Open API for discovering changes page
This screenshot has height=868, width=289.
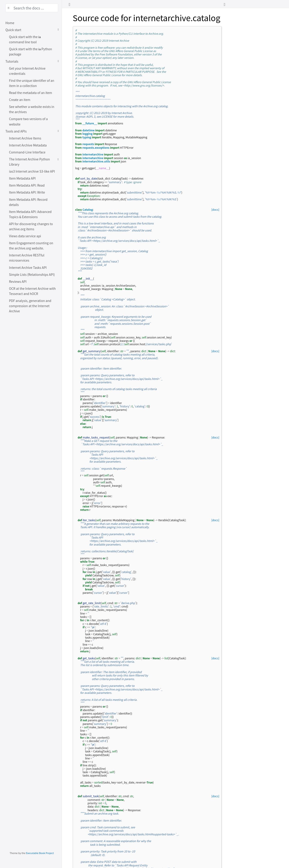click(31, 226)
